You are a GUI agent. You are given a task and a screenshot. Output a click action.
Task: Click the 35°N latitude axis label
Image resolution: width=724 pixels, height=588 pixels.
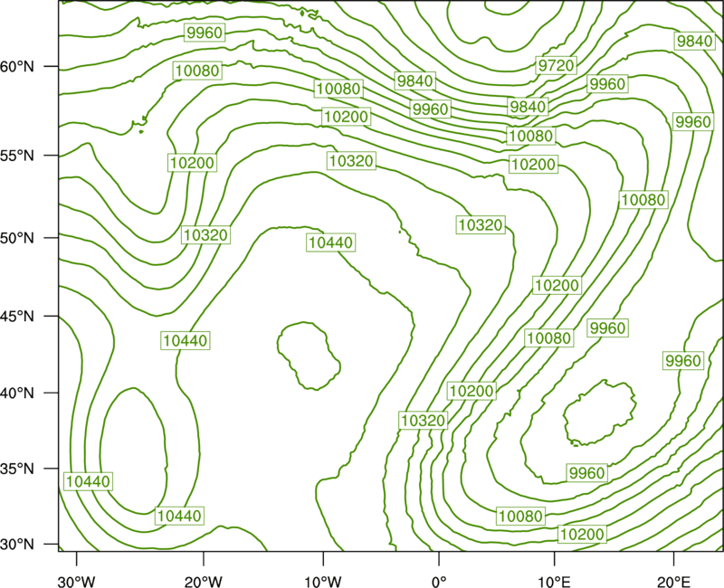(x=17, y=469)
